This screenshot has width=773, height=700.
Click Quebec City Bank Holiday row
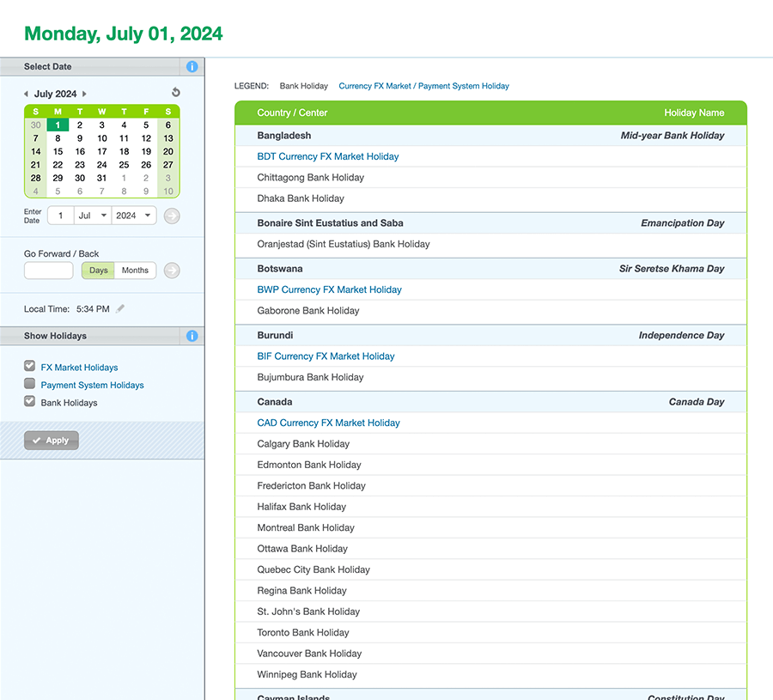click(490, 569)
